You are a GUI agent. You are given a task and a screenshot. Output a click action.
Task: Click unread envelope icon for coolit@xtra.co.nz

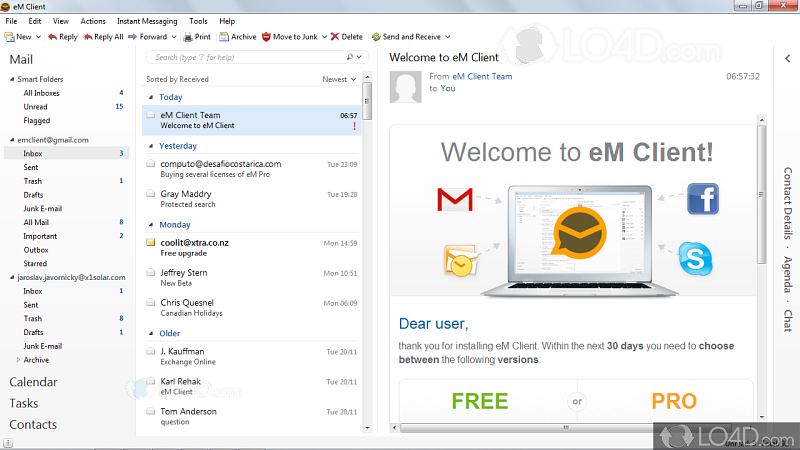tap(150, 242)
